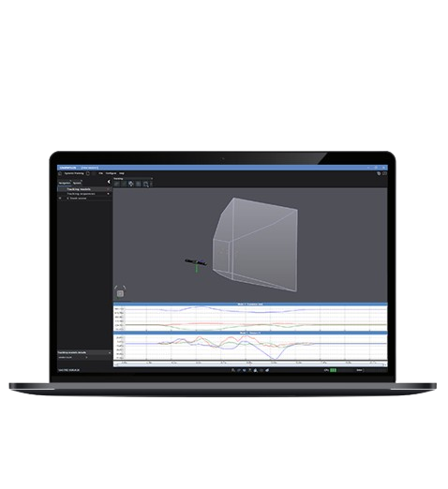The image size is (448, 489).
Task: Click the first status bar tool icon at the bottom center
Action: pos(233,370)
